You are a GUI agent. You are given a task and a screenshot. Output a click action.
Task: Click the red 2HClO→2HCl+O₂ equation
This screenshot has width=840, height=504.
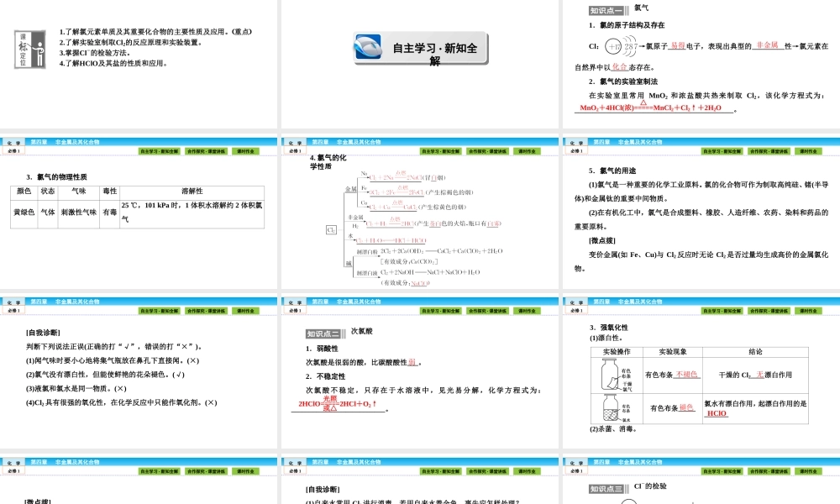pos(336,403)
